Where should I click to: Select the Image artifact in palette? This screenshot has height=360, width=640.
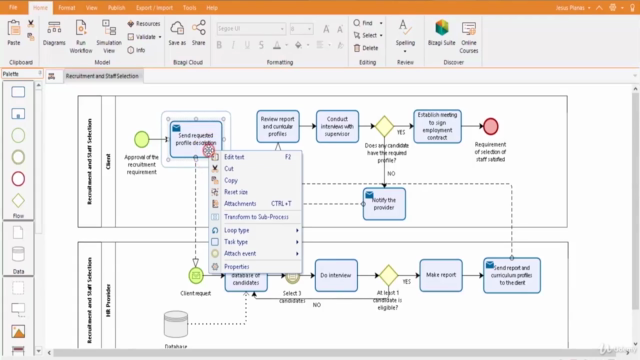point(18,331)
